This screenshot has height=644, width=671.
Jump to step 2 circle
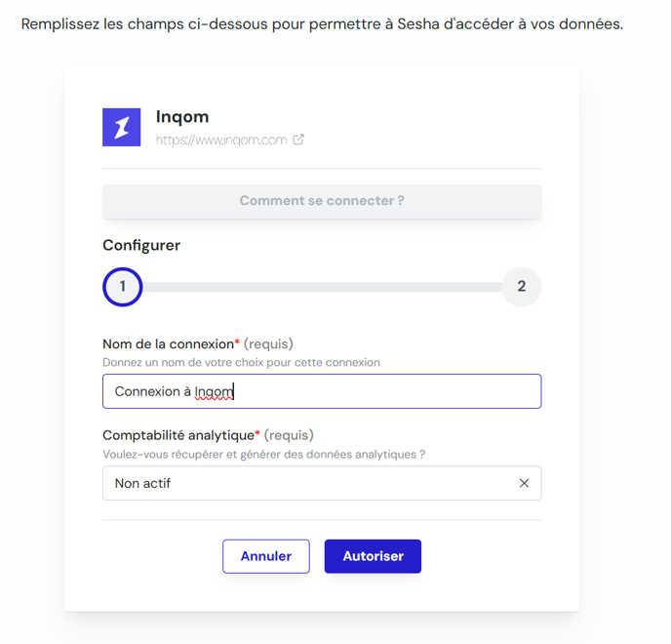click(x=521, y=287)
